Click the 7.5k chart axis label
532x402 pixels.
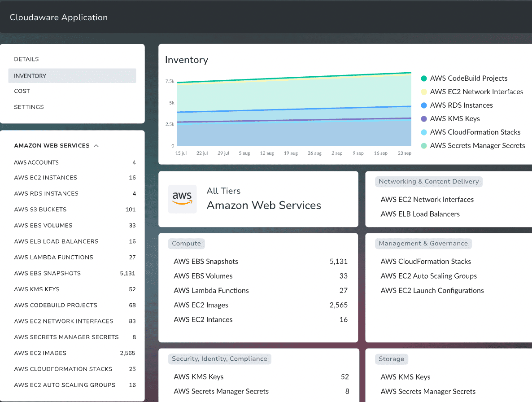170,81
